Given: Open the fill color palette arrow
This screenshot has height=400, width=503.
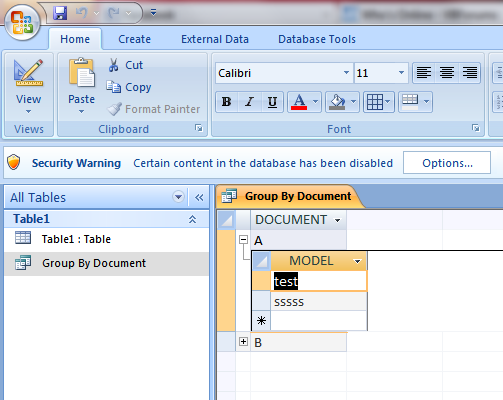Looking at the screenshot, I should coord(353,102).
